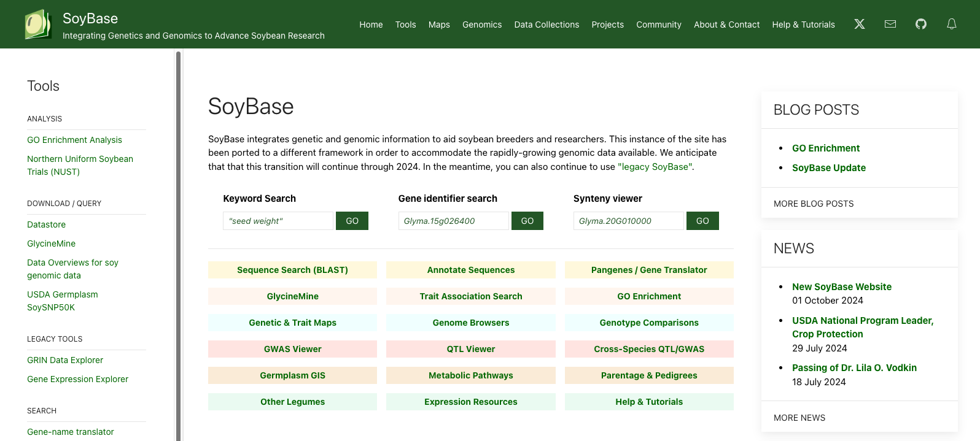This screenshot has height=441, width=980.
Task: Open Genetic & Trait Maps
Action: point(292,323)
